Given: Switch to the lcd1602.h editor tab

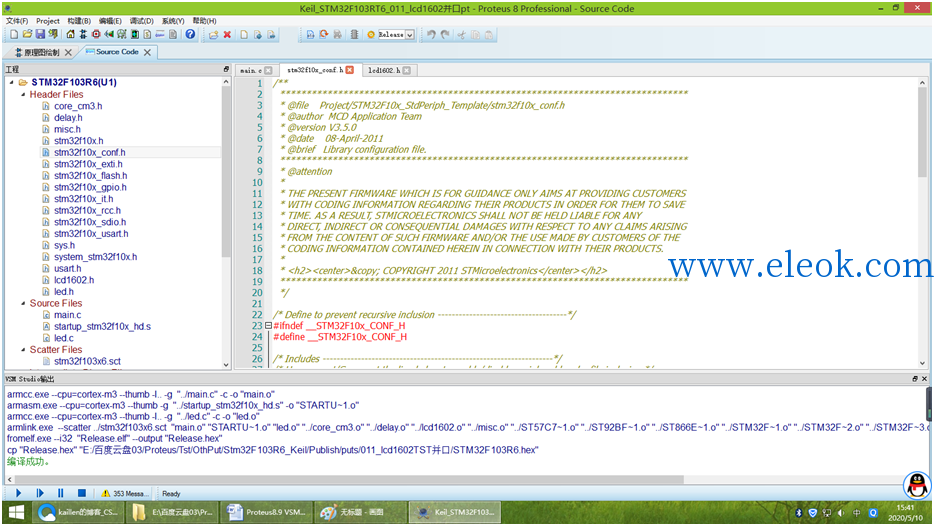Looking at the screenshot, I should [x=384, y=70].
